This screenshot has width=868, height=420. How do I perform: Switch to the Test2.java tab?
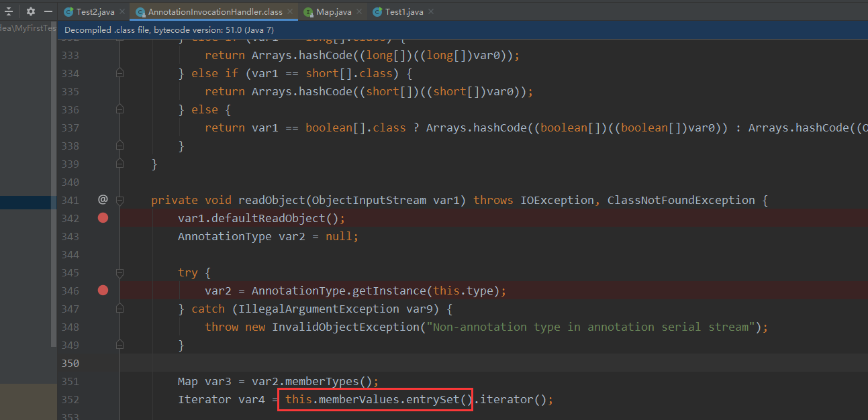(95, 12)
